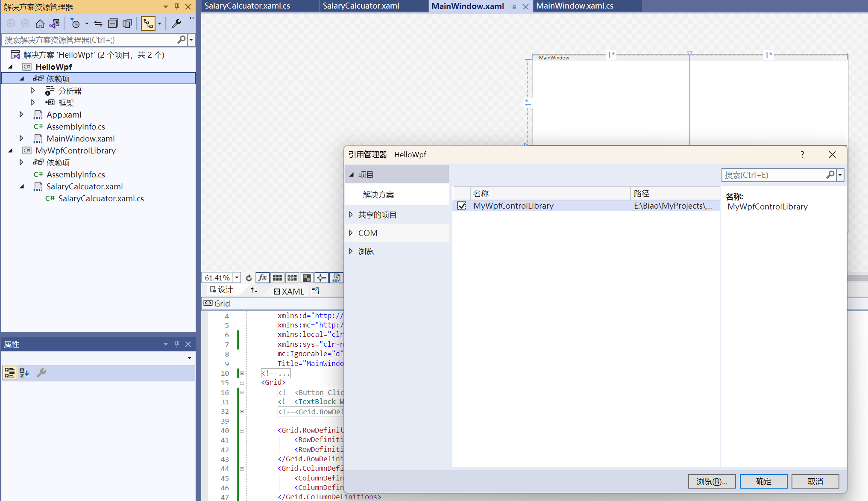Click the 浏览(B)... button
The image size is (868, 501).
[x=712, y=481]
